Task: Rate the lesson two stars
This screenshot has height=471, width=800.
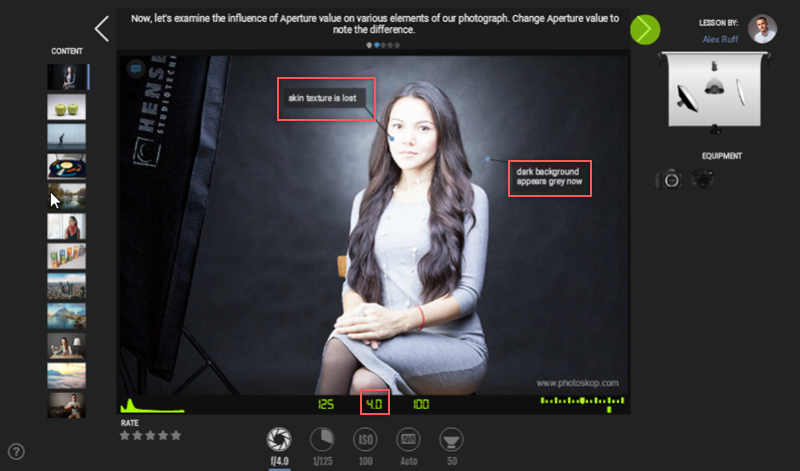Action: click(137, 435)
